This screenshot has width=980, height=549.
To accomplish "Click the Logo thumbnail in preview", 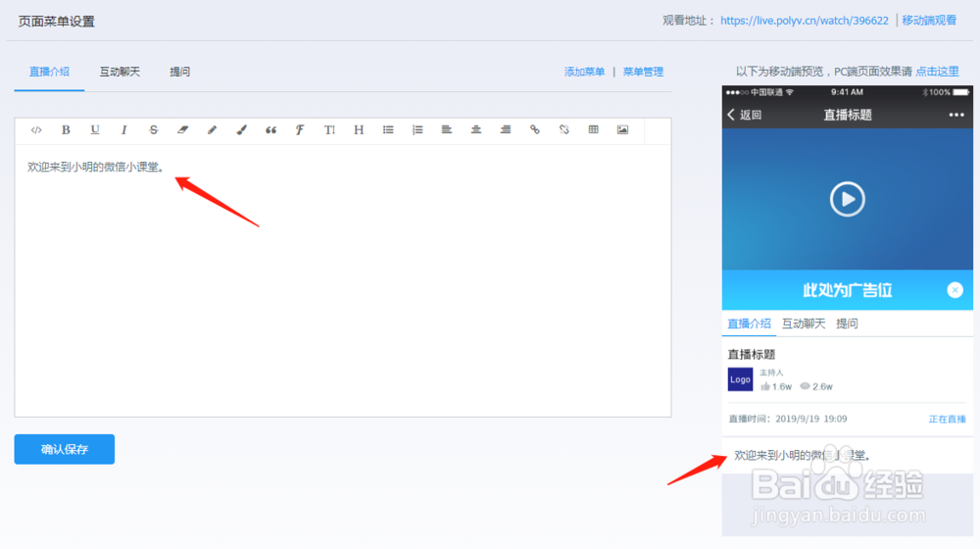I will coord(740,379).
